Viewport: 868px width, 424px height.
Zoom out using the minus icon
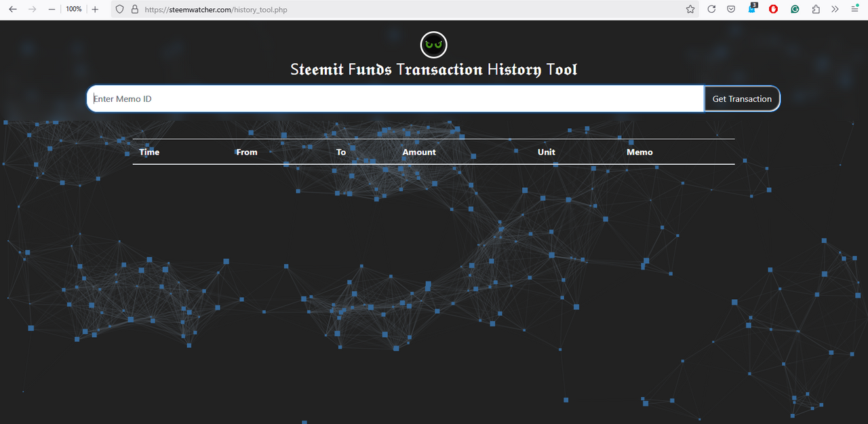(x=52, y=9)
